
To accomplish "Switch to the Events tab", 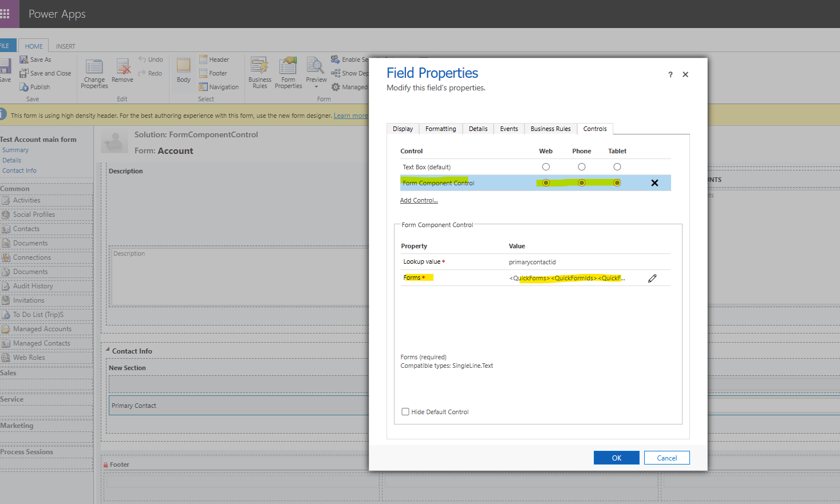I will tap(509, 129).
